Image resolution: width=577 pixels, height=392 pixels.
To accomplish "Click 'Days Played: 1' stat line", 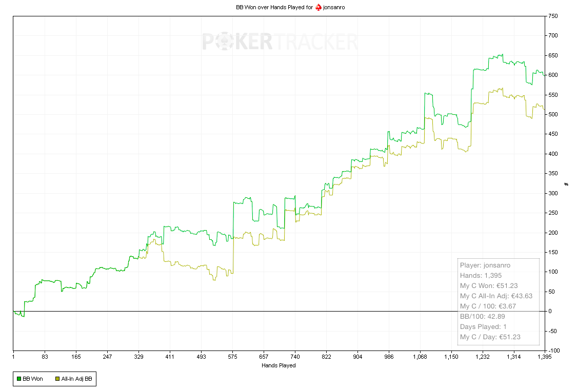I will (483, 327).
